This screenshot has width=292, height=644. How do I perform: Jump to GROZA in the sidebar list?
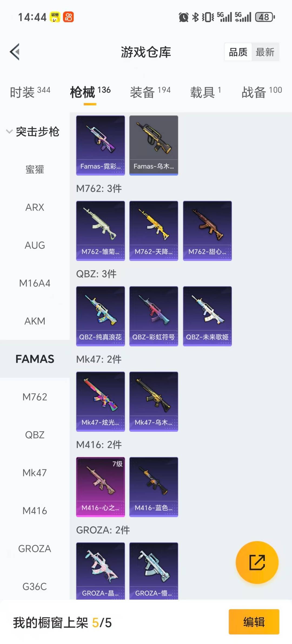(35, 549)
